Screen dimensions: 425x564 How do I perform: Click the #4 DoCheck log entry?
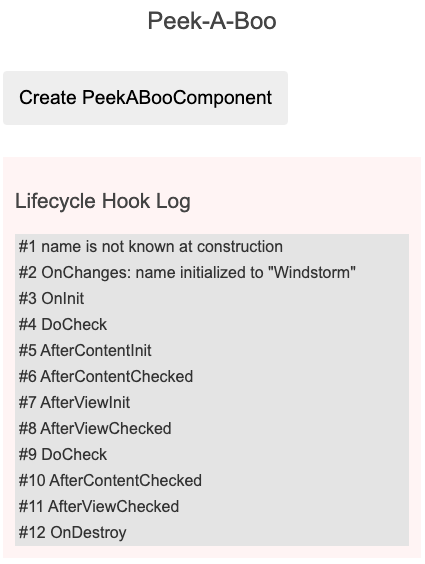[x=63, y=324]
